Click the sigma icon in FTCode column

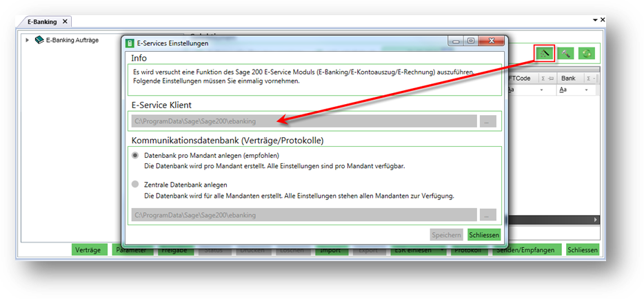543,79
